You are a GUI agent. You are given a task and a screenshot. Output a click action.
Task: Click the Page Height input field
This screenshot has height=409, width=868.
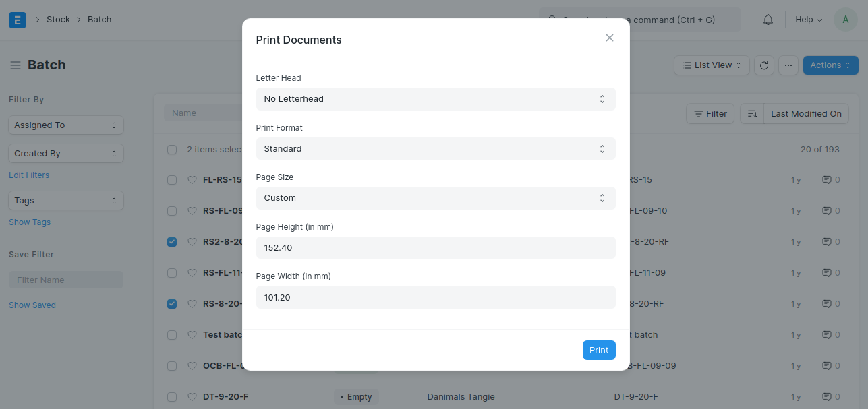pyautogui.click(x=436, y=247)
